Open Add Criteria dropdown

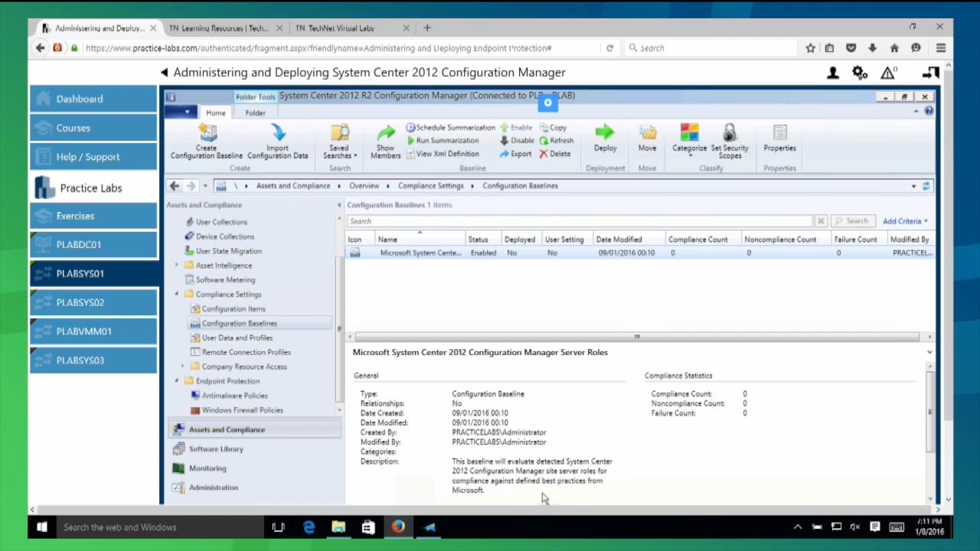point(905,221)
